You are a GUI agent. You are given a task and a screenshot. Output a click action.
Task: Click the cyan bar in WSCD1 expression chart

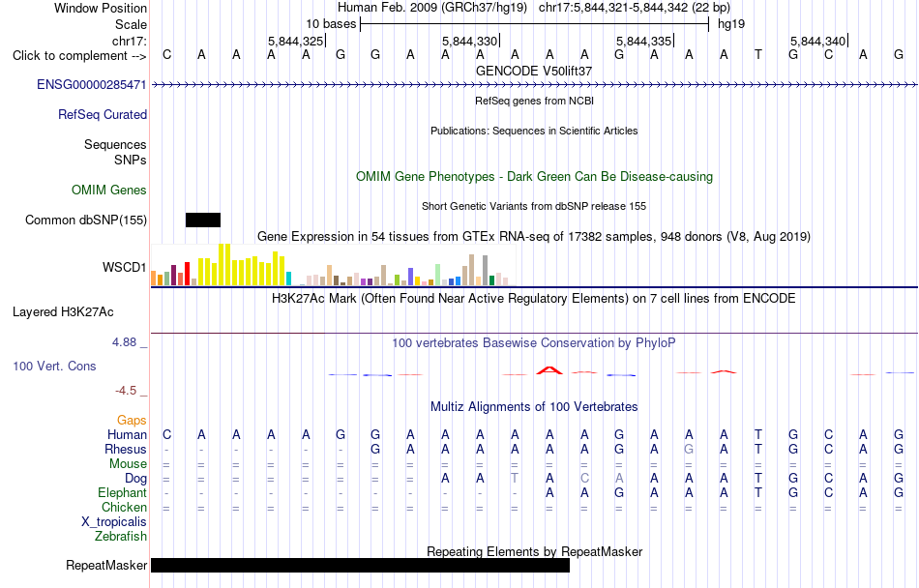289,279
